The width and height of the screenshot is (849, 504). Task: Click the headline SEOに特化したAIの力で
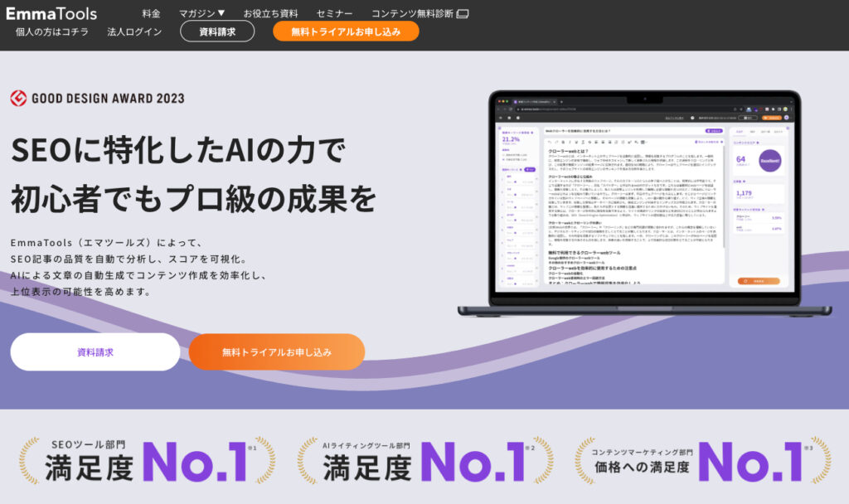click(x=178, y=150)
